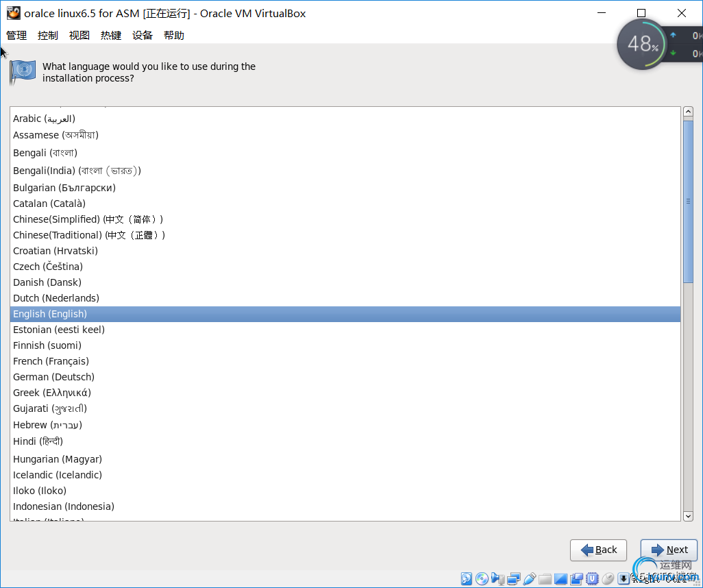Click the USB devices status icon

point(530,578)
